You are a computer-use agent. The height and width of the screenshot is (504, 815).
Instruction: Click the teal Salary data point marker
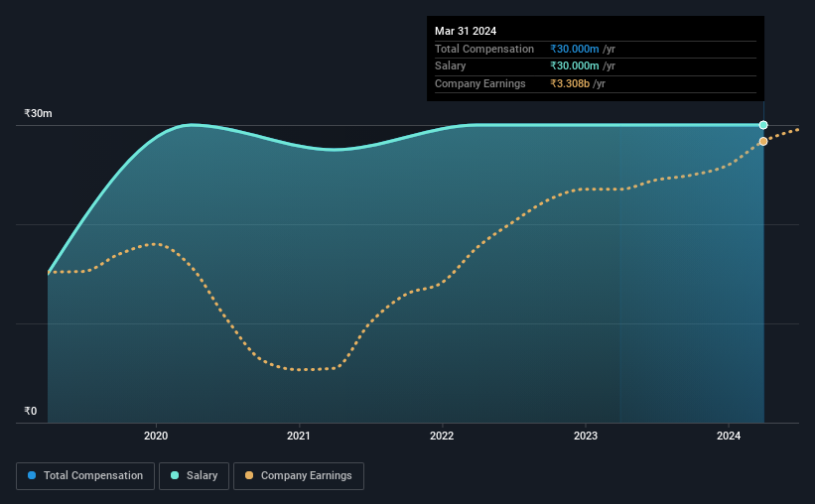coord(763,125)
